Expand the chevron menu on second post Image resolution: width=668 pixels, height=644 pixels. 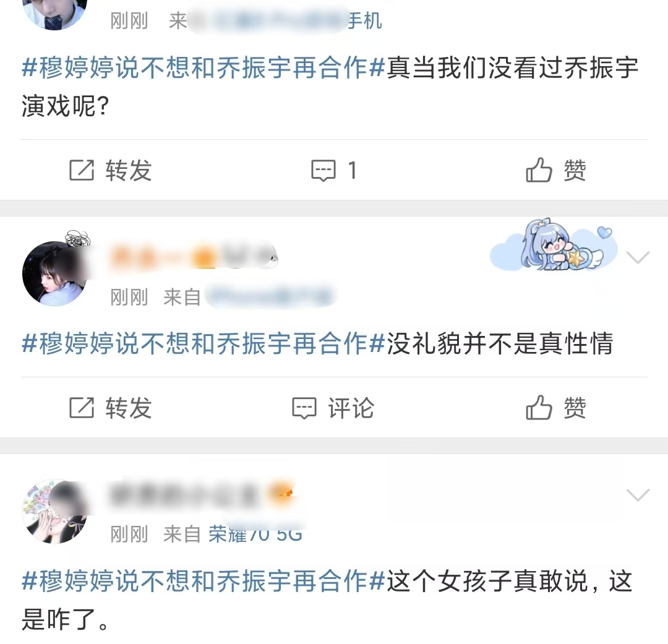coord(638,257)
